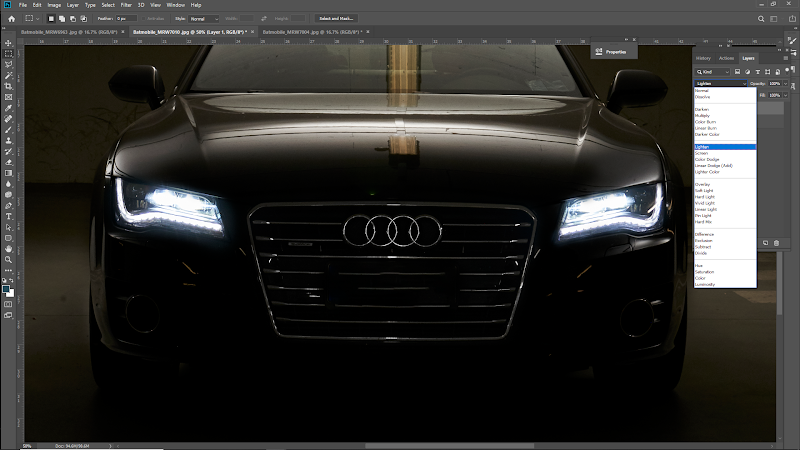Select the Blur tool
800x450 pixels.
[x=8, y=184]
